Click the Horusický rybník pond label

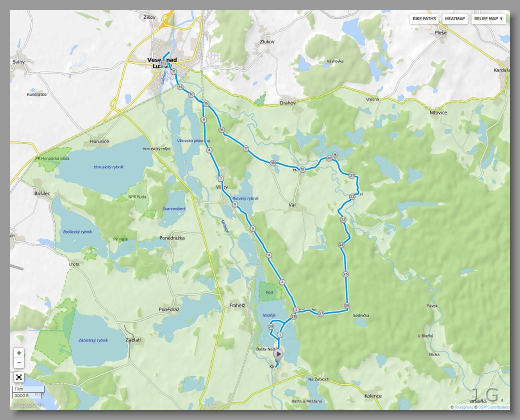(x=108, y=167)
